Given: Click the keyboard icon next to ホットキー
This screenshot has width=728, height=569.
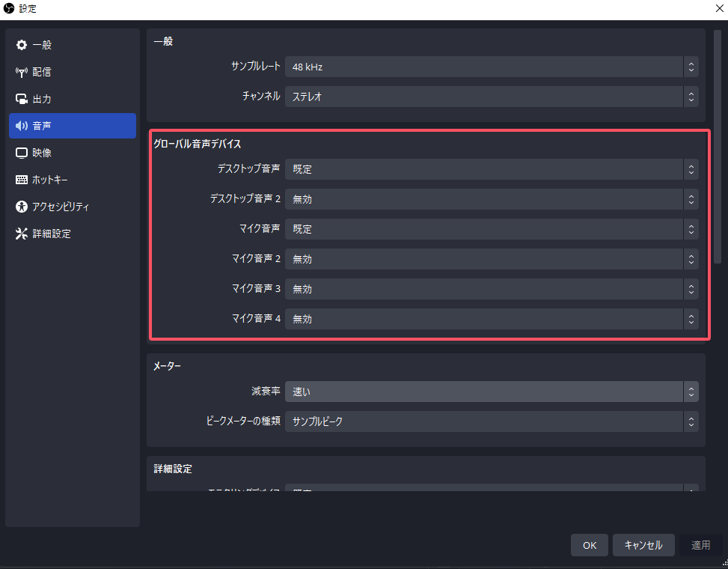Looking at the screenshot, I should click(x=22, y=180).
